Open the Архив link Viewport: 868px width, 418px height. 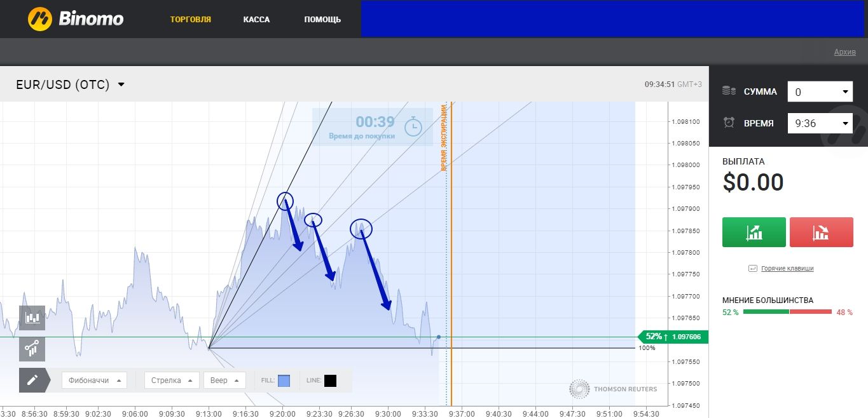tap(845, 52)
